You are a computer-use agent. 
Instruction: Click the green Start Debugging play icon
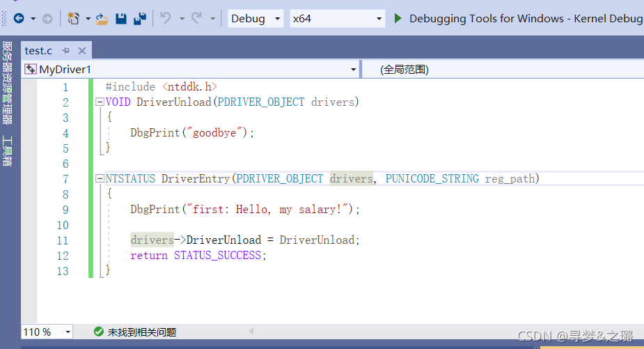(x=398, y=19)
